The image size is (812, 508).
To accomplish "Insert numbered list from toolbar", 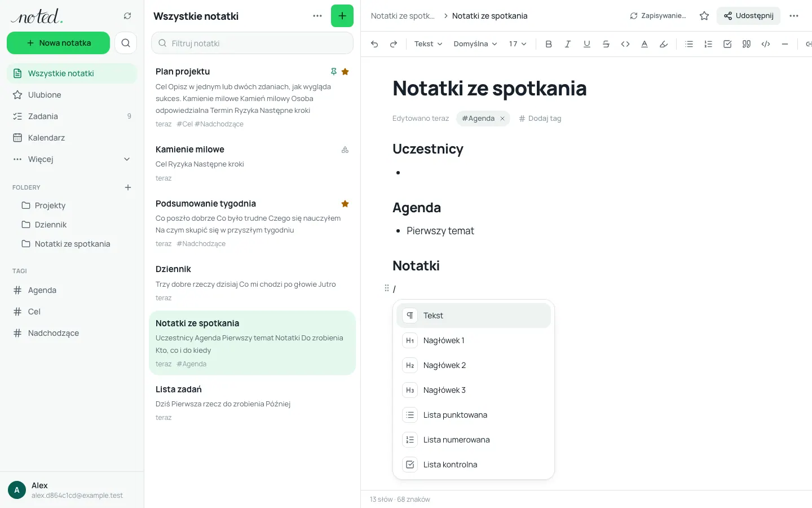I will [708, 44].
